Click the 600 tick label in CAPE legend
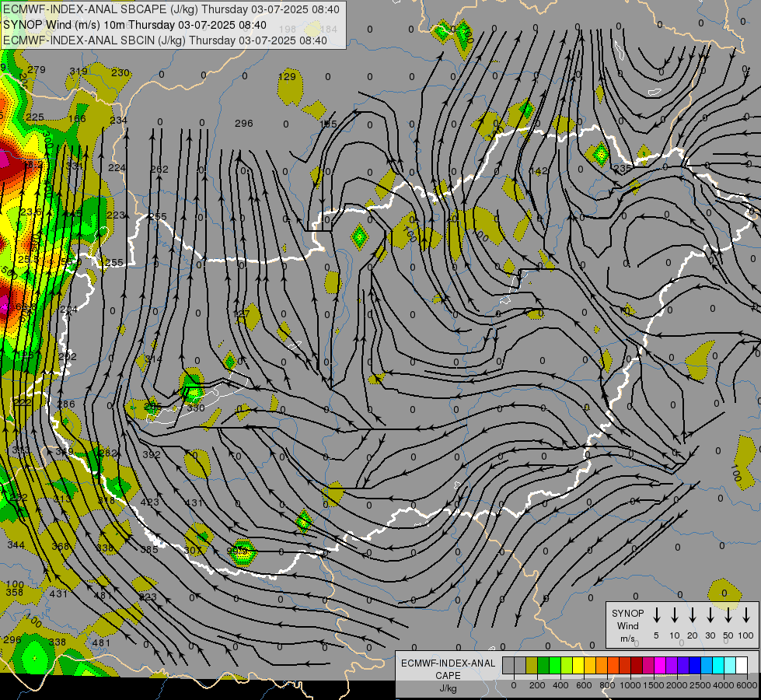Viewport: 761px width, 700px height. [584, 685]
